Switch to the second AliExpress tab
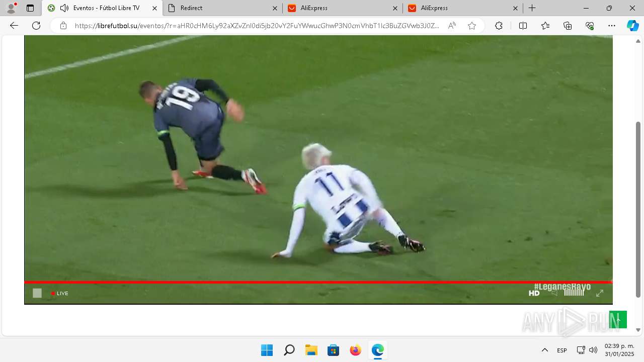Viewport: 644px width, 362px height. [463, 8]
